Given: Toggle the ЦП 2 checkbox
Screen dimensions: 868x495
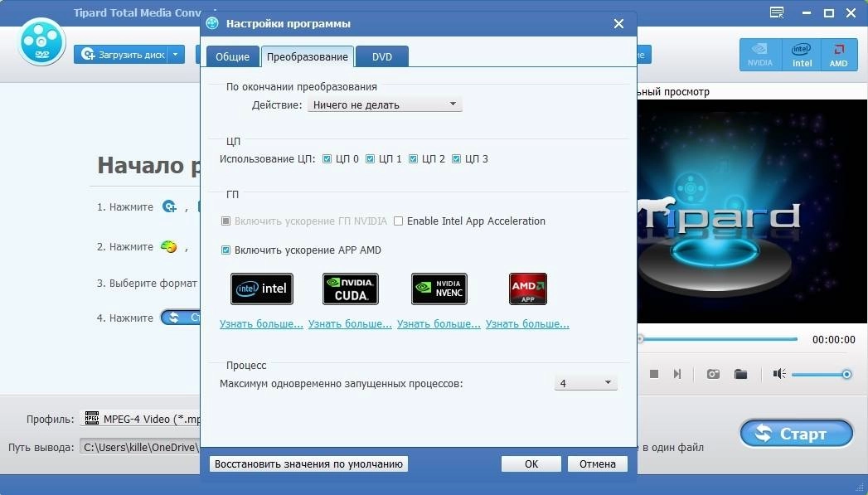Looking at the screenshot, I should pos(413,159).
